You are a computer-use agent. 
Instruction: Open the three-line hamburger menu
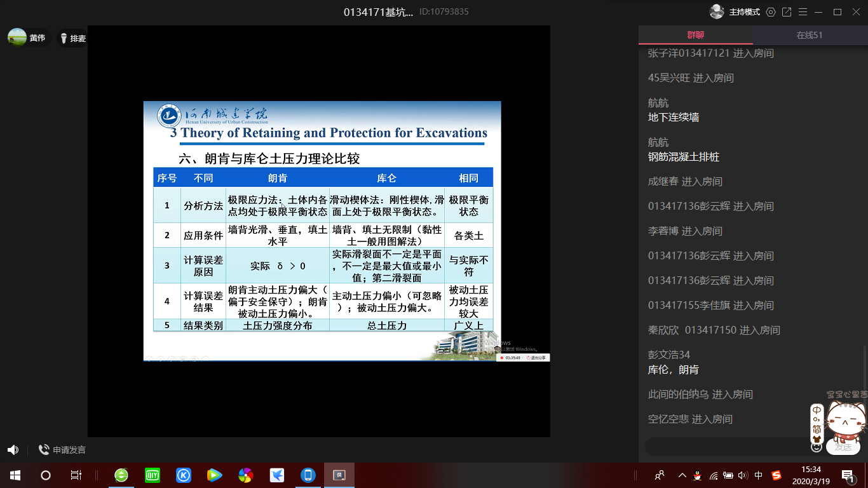(x=803, y=12)
